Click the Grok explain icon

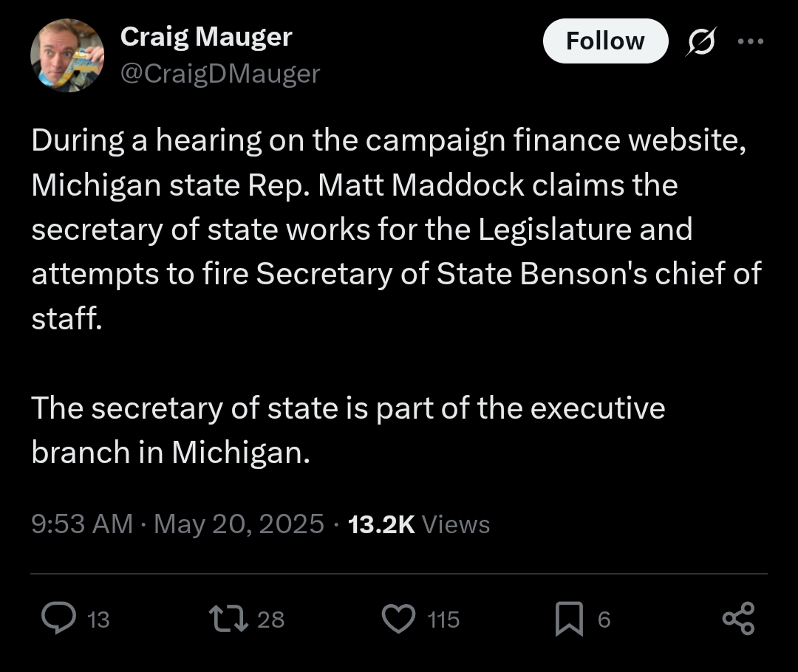pyautogui.click(x=700, y=42)
